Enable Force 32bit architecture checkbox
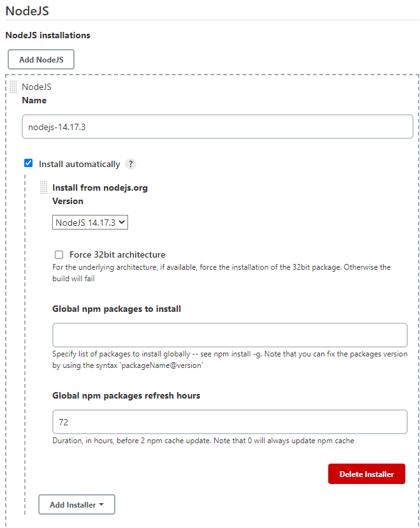The width and height of the screenshot is (420, 528). tap(59, 254)
